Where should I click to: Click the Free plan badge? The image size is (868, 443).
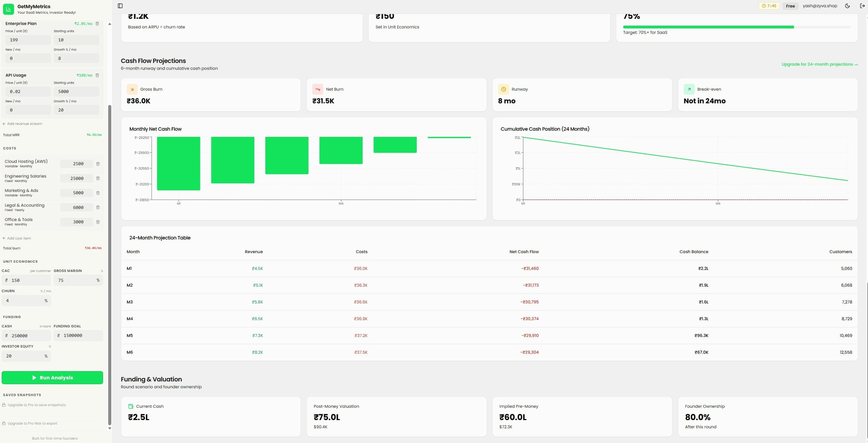790,5
